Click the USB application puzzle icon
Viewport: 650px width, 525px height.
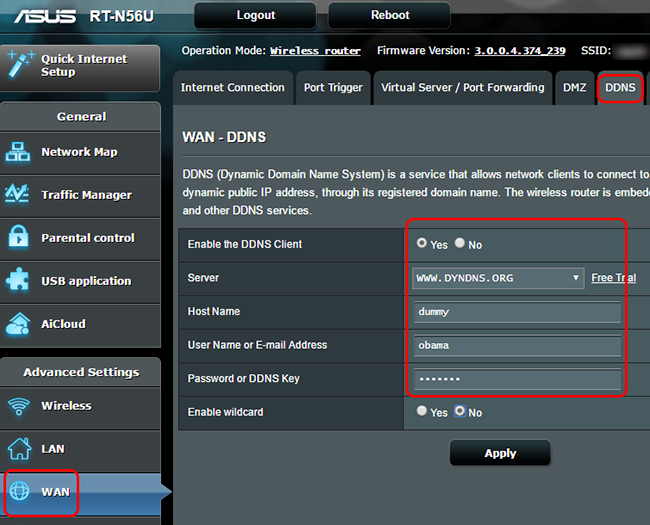[x=18, y=280]
